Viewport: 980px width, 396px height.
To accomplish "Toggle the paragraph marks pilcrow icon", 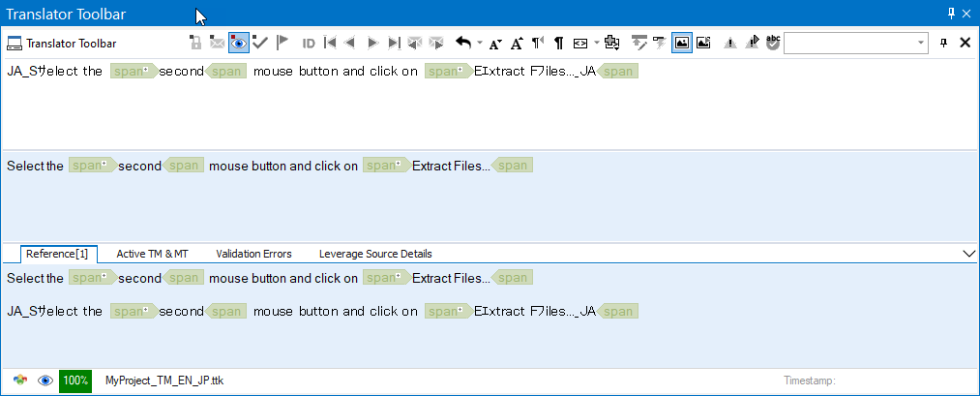I will [x=558, y=43].
